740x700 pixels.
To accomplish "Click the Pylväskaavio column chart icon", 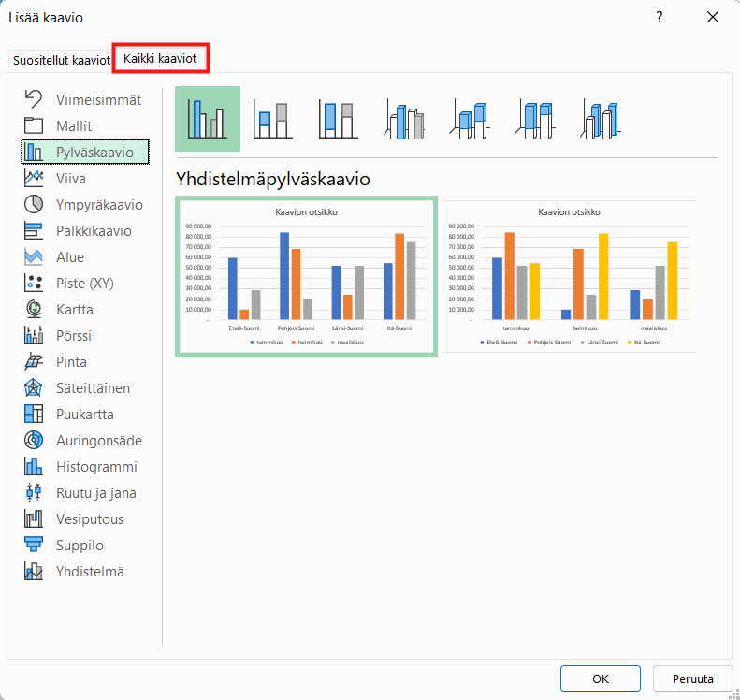I will [34, 152].
